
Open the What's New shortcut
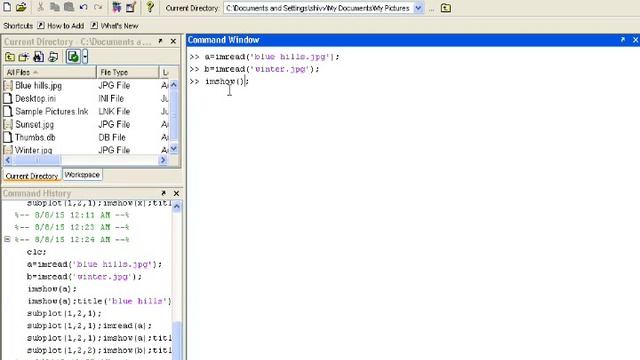coord(114,26)
